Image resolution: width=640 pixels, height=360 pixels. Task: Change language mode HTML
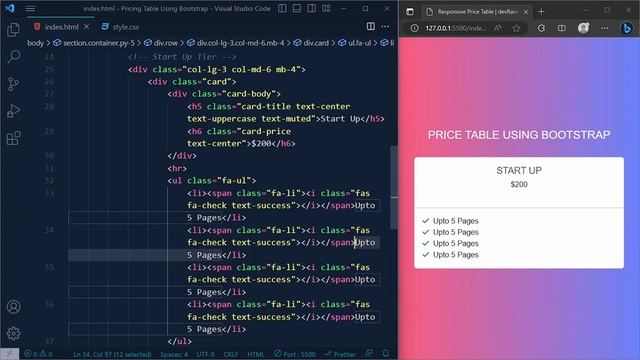(x=256, y=354)
